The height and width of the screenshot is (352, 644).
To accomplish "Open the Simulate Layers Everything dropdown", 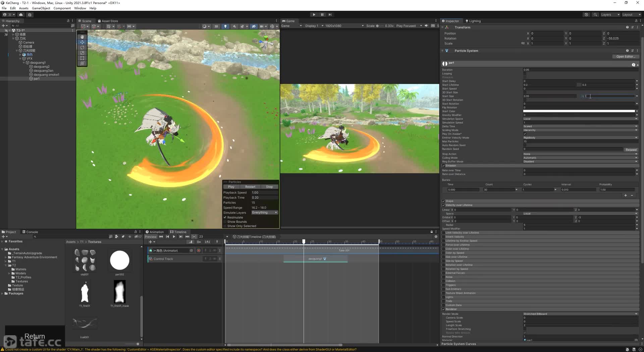I will pos(264,213).
